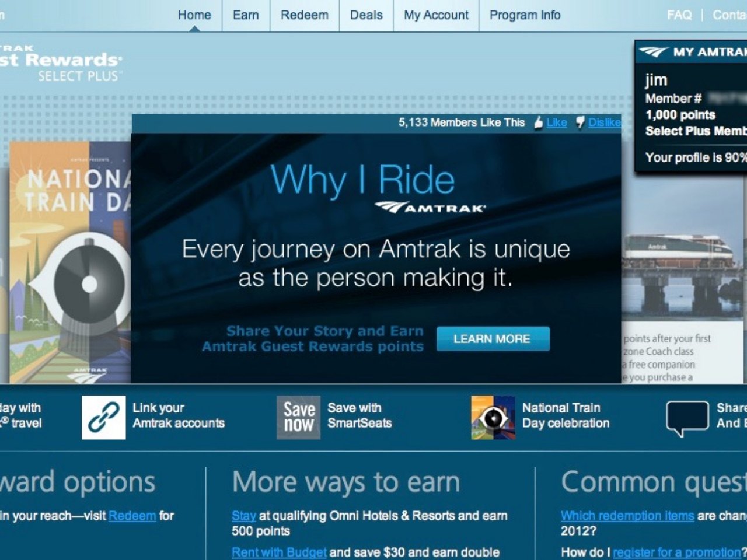Open the Which redemption items question link
The width and height of the screenshot is (747, 560).
[627, 516]
